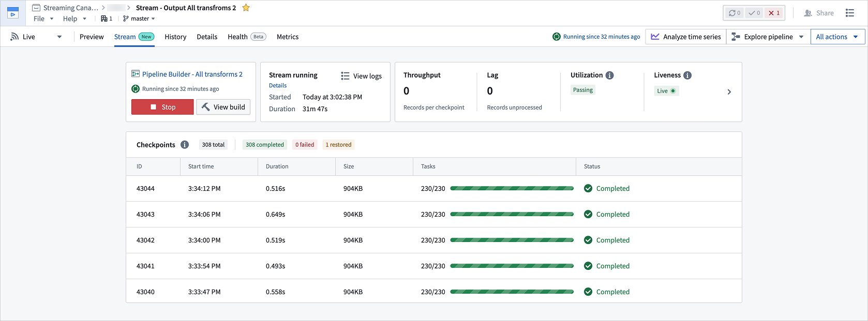The height and width of the screenshot is (321, 868).
Task: Filter checkpoints by 308 completed tag
Action: coord(265,145)
